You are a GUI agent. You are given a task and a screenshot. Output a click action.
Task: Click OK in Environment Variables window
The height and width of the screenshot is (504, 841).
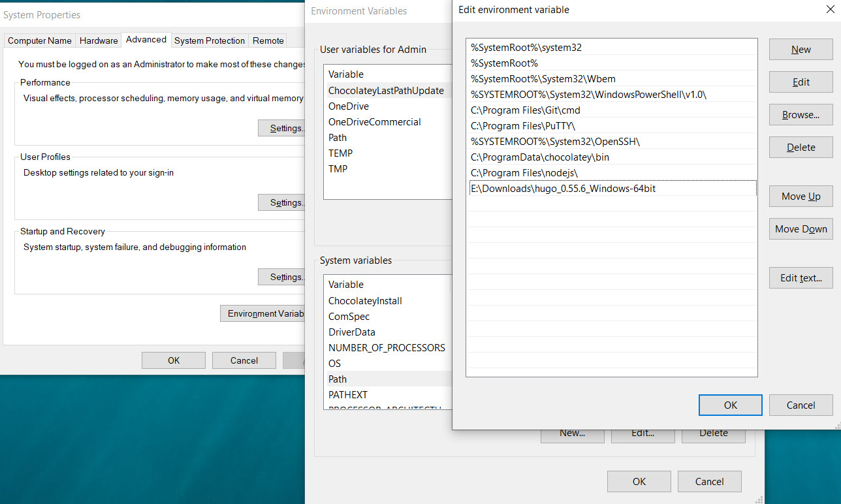click(639, 482)
